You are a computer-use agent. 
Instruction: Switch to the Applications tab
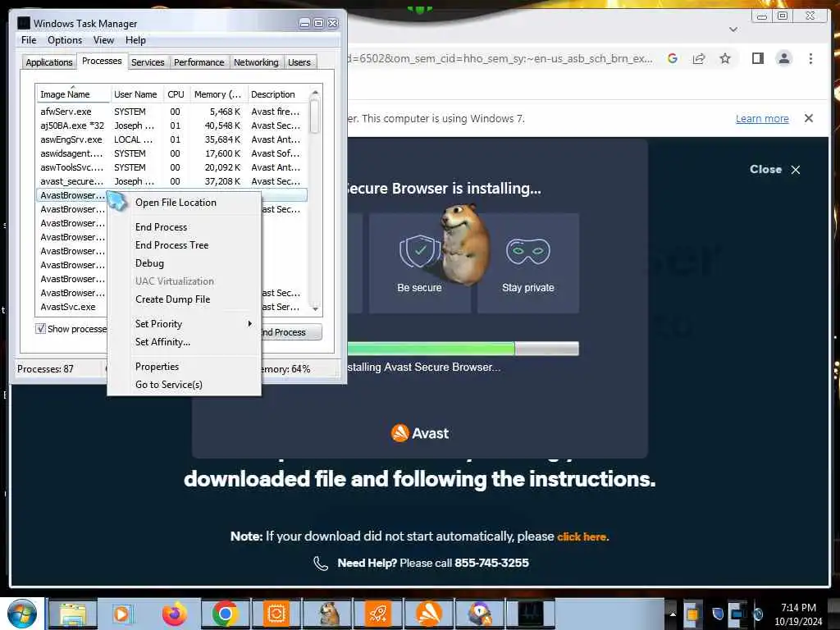point(48,62)
